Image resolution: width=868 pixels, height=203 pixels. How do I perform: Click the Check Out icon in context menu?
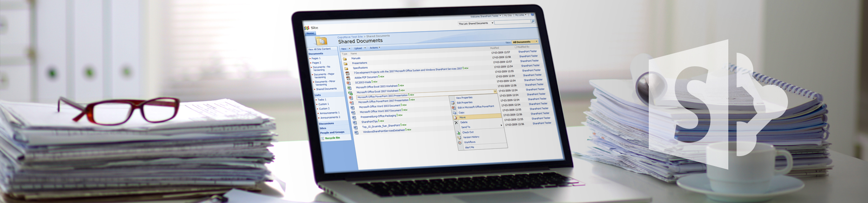coord(458,133)
